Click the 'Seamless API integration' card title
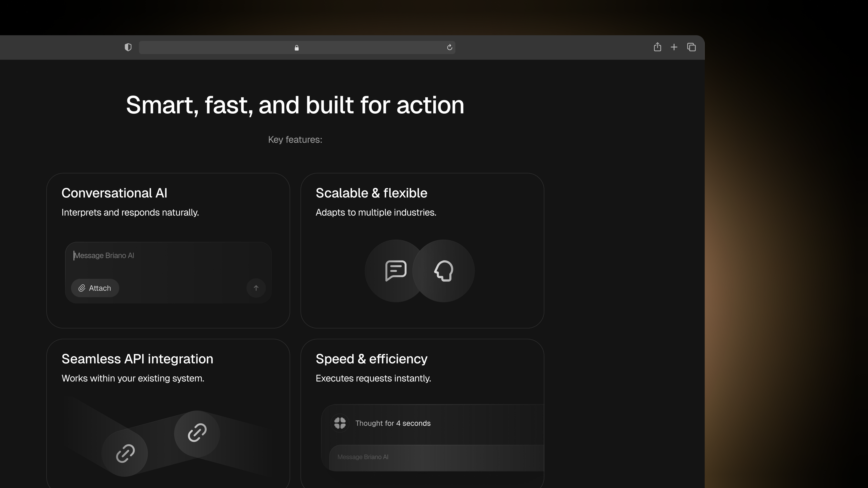 coord(137,359)
